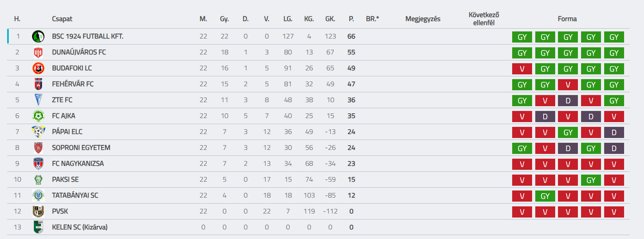Click the FC Ajka green logo
644x239 pixels.
[x=38, y=116]
